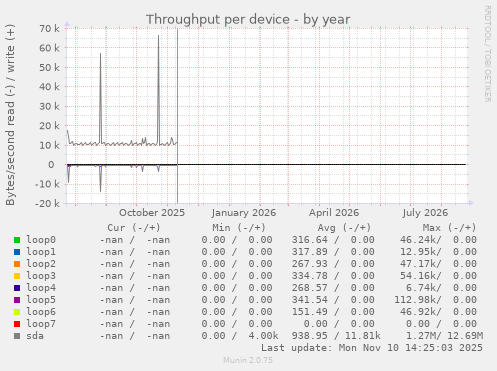The image size is (497, 371).
Task: Click the orange loop2 legend color swatch
Action: point(17,264)
